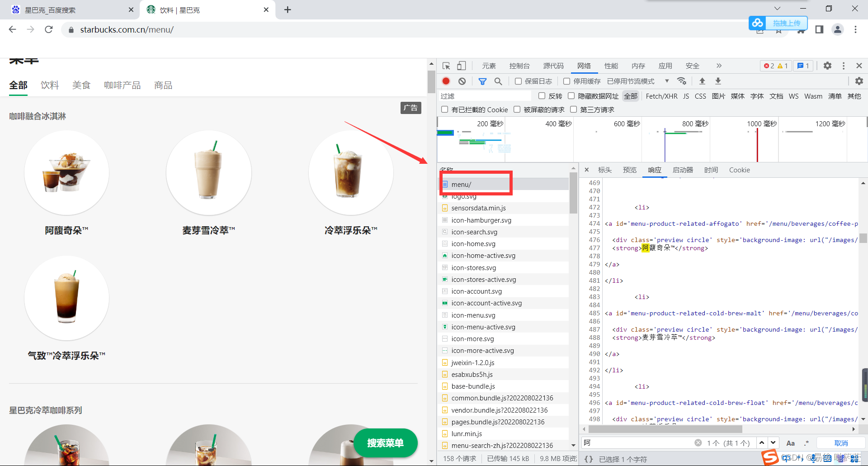Show the errors and warnings counter
868x466 pixels.
(x=776, y=66)
